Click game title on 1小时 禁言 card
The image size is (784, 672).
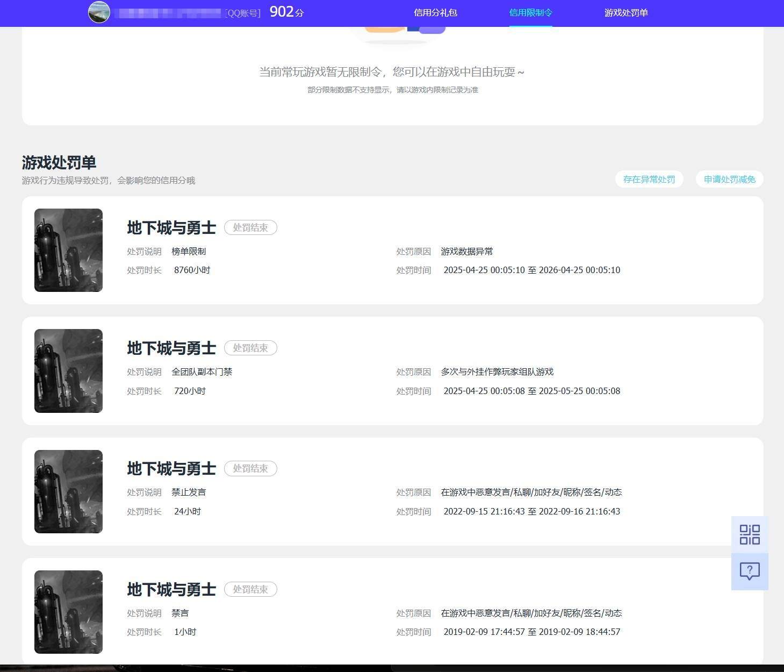[x=171, y=589]
